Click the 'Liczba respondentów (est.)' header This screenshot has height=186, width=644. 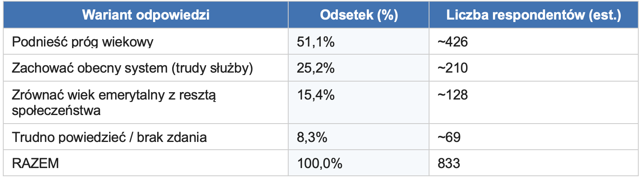533,15
